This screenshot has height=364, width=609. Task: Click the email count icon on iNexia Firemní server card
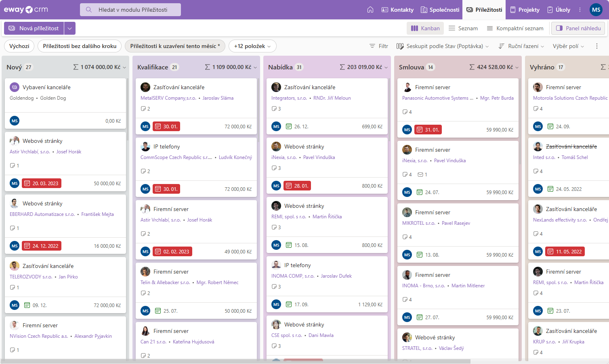pos(420,174)
